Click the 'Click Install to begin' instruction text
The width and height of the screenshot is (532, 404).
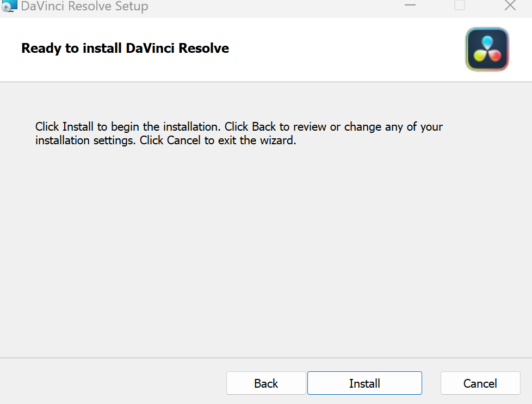click(239, 133)
